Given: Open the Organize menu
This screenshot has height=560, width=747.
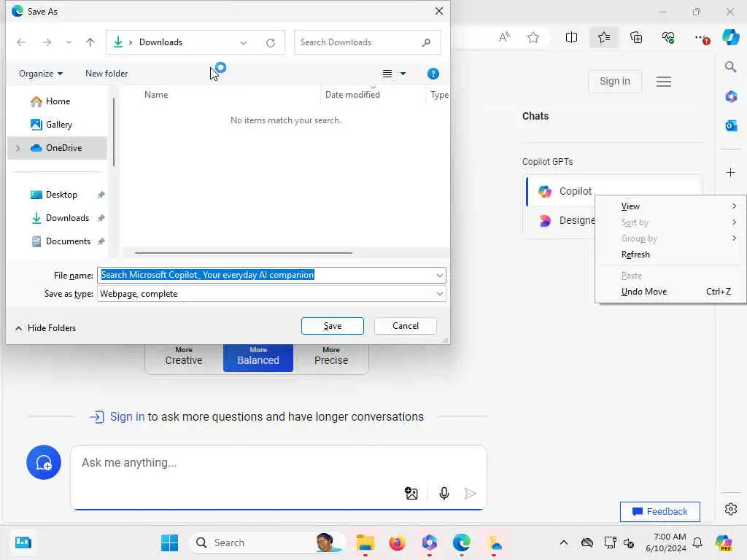Looking at the screenshot, I should (41, 74).
